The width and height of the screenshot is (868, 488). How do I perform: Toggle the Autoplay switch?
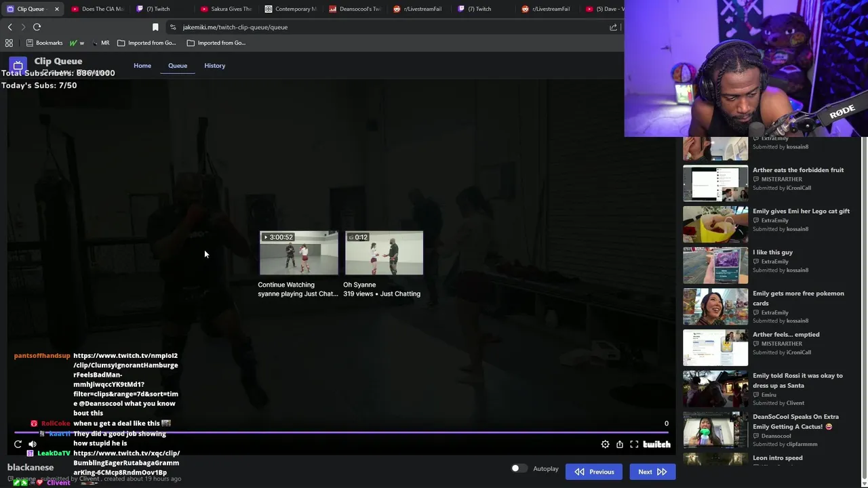click(x=519, y=468)
